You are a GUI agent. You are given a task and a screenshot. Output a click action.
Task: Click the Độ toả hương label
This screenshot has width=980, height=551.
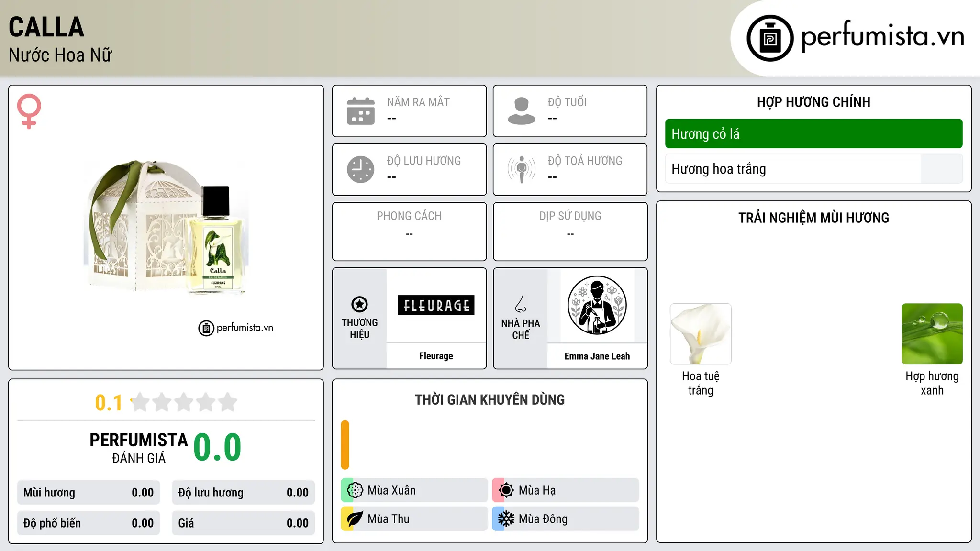point(585,161)
